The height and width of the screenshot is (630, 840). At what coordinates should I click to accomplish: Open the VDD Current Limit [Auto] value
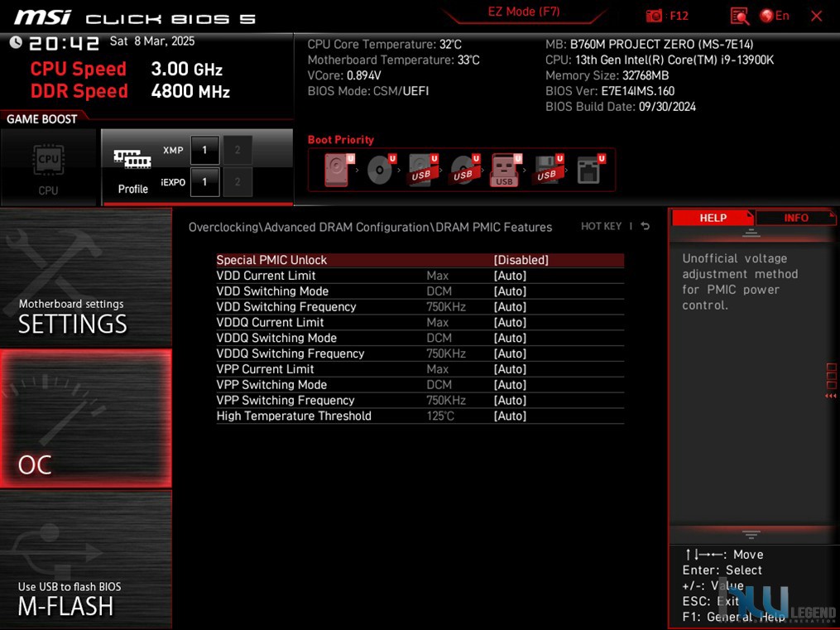[510, 276]
